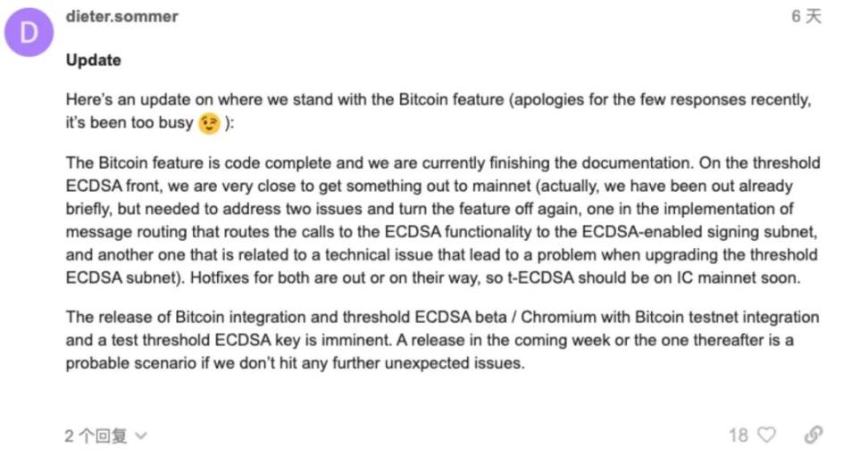Click the purple D user avatar

pyautogui.click(x=29, y=33)
